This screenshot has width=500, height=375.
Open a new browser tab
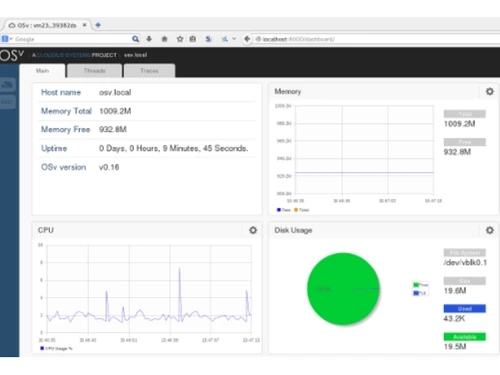click(x=98, y=25)
